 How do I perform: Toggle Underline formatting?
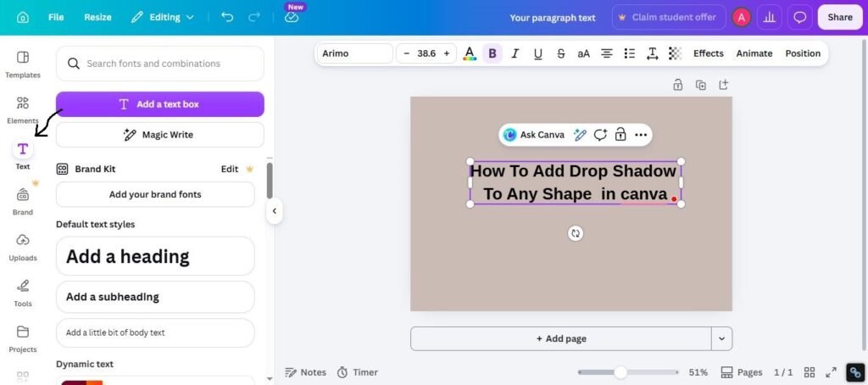pos(537,53)
